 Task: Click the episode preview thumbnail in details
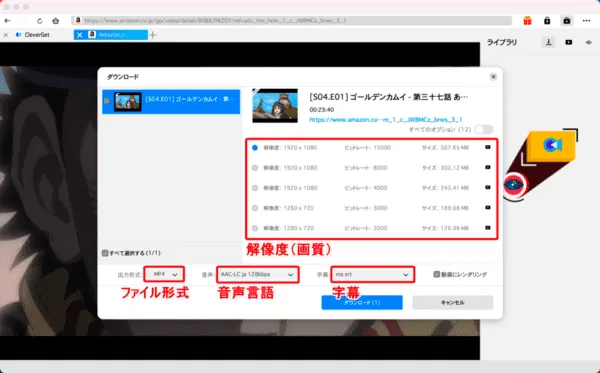275,106
